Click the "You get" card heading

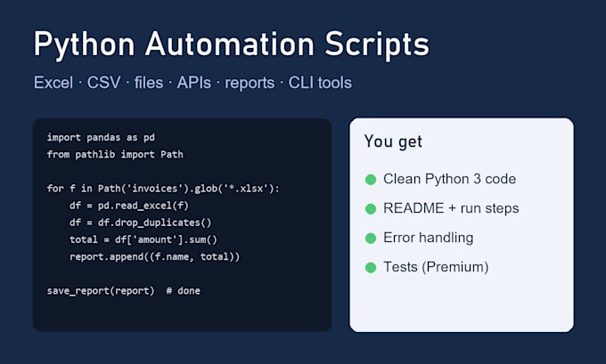click(393, 142)
